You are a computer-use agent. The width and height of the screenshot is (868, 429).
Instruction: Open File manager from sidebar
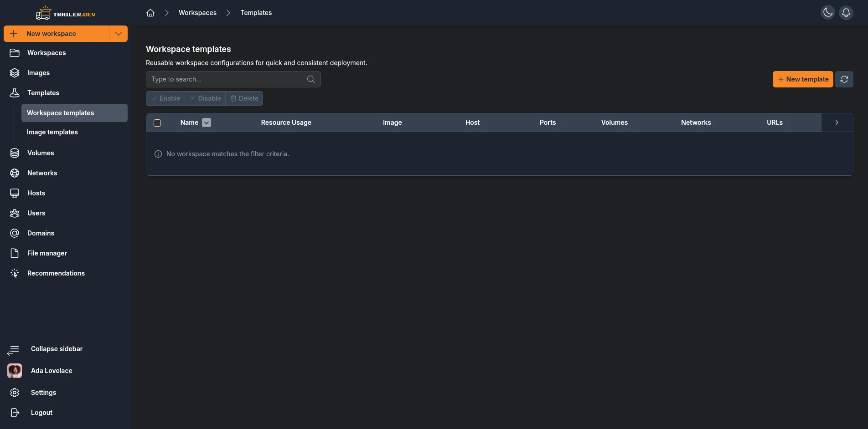point(66,253)
